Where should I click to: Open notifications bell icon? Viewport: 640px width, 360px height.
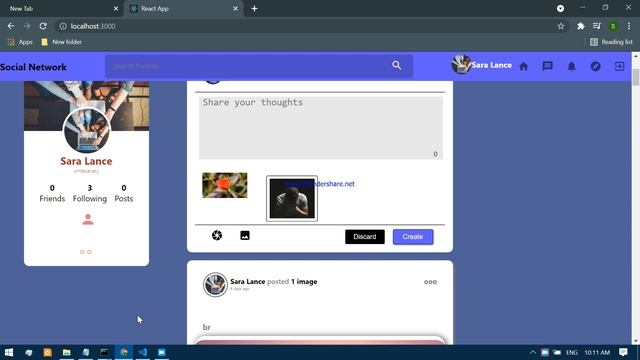pos(571,66)
